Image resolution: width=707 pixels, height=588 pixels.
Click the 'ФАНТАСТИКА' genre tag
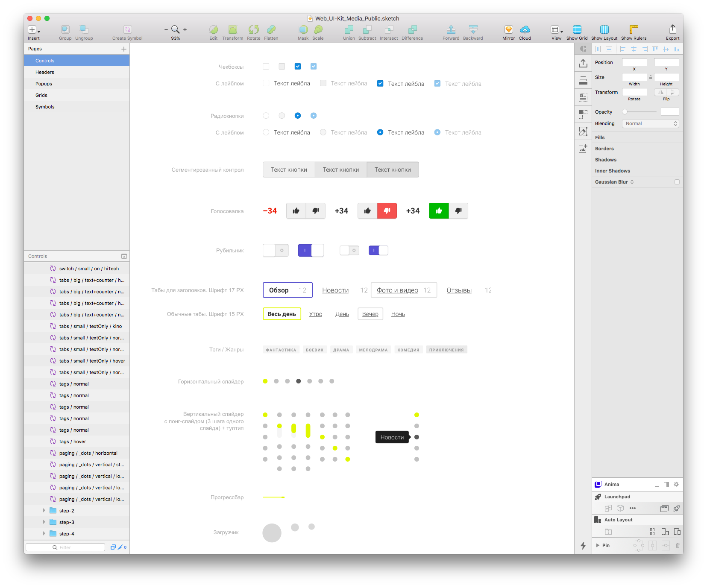click(281, 350)
